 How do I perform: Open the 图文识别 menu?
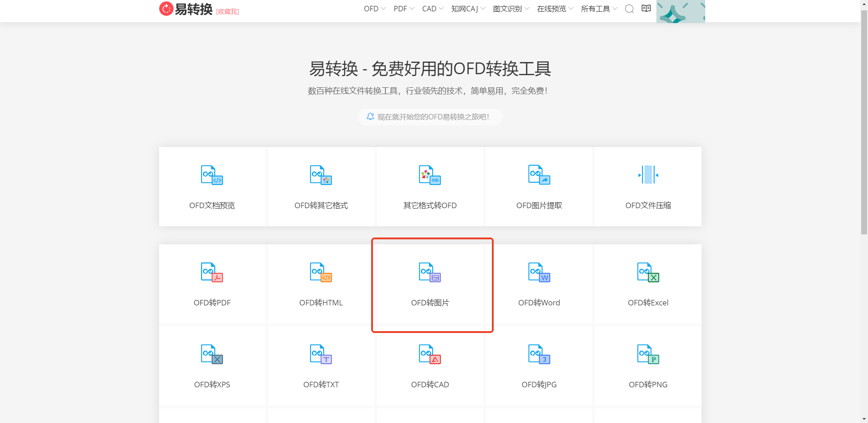[x=510, y=8]
